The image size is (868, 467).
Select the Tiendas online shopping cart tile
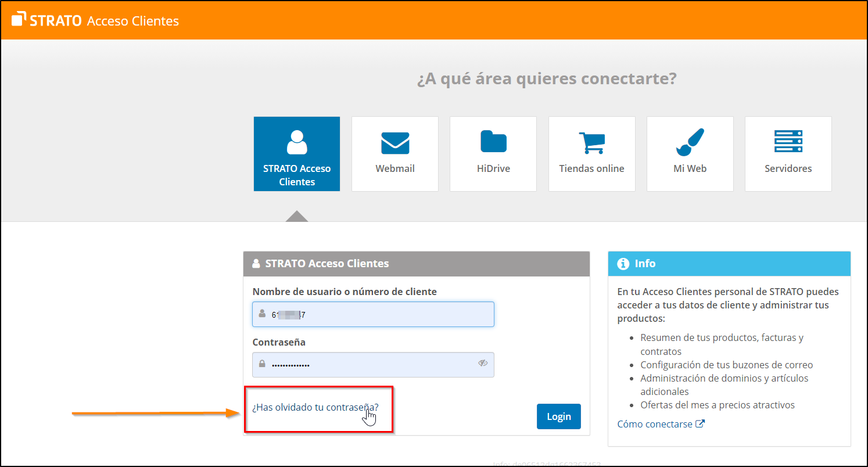coord(591,154)
